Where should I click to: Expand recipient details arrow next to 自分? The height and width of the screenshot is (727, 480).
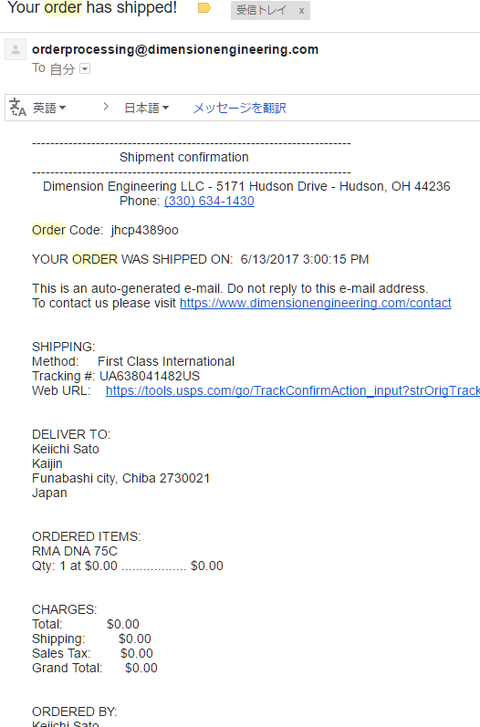click(85, 69)
